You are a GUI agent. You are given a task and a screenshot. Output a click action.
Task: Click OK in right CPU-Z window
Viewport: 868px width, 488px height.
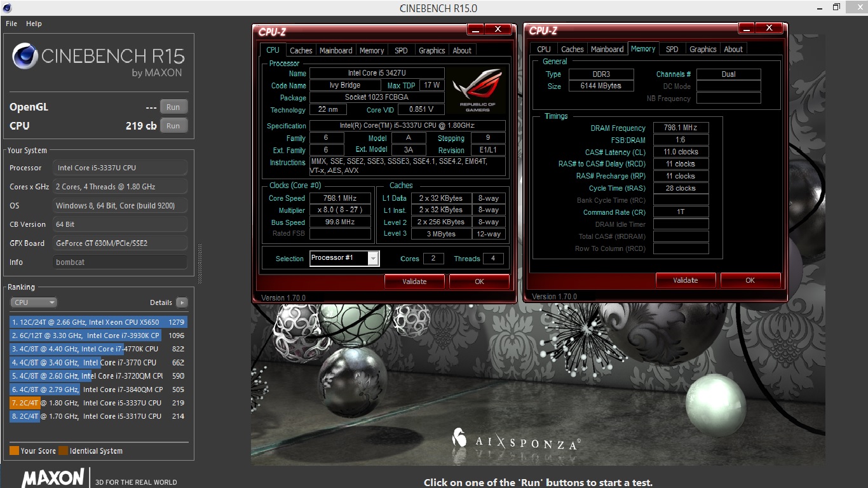point(750,280)
